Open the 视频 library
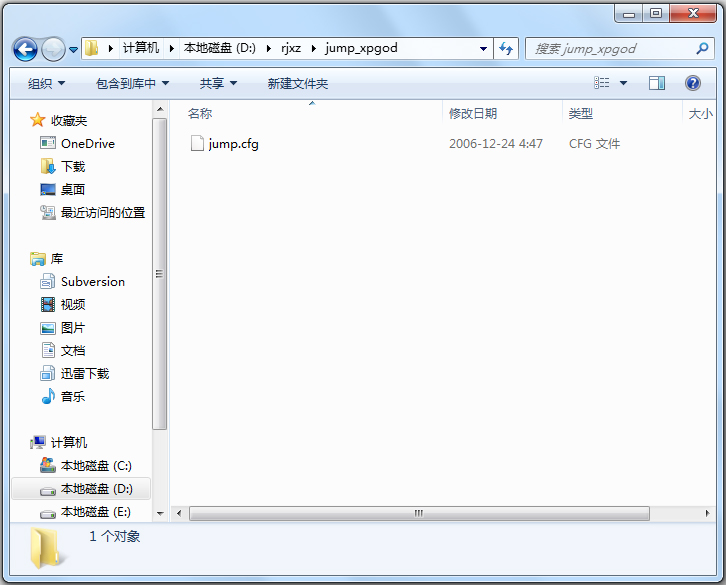 point(73,305)
